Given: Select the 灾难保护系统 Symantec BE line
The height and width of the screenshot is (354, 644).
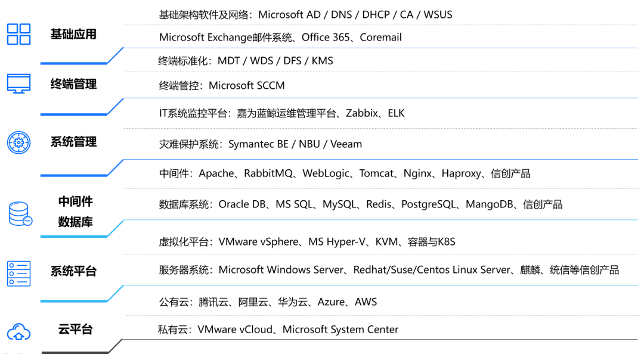Looking at the screenshot, I should pyautogui.click(x=261, y=144).
